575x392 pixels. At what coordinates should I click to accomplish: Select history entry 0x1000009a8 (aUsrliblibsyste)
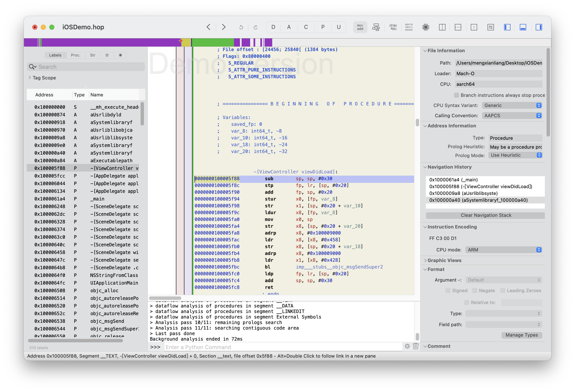click(x=485, y=193)
